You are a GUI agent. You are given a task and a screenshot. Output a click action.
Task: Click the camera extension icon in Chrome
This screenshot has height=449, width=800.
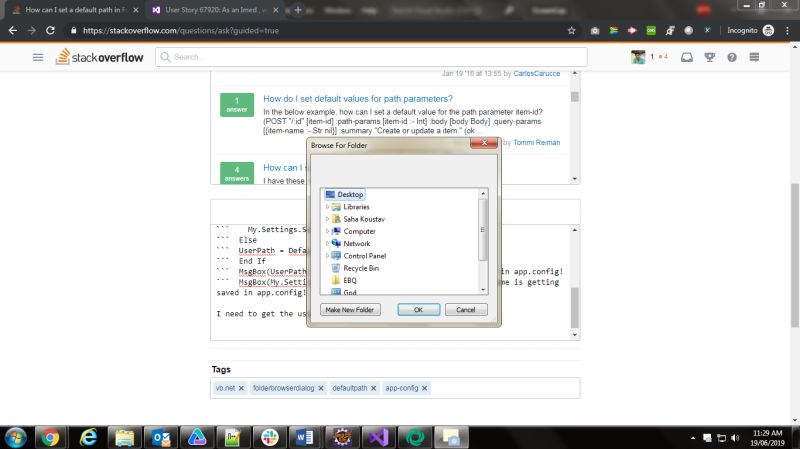point(595,31)
